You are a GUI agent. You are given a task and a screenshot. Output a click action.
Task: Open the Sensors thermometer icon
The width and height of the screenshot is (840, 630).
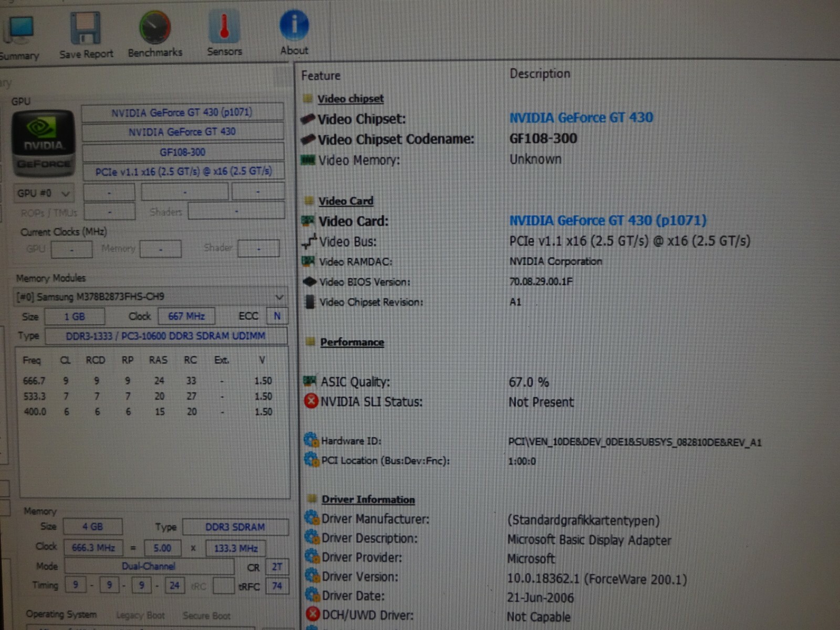(x=224, y=27)
